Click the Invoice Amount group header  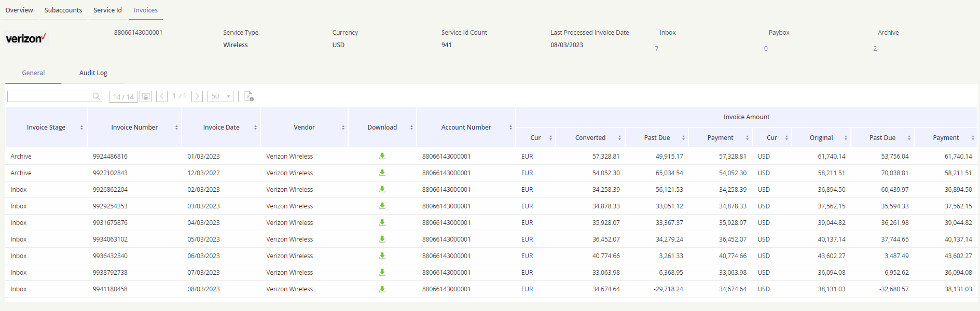click(747, 117)
